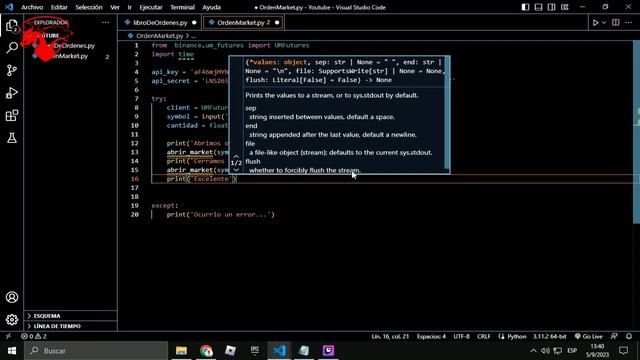
Task: Change the CRLF end of line sequence
Action: tap(484, 336)
